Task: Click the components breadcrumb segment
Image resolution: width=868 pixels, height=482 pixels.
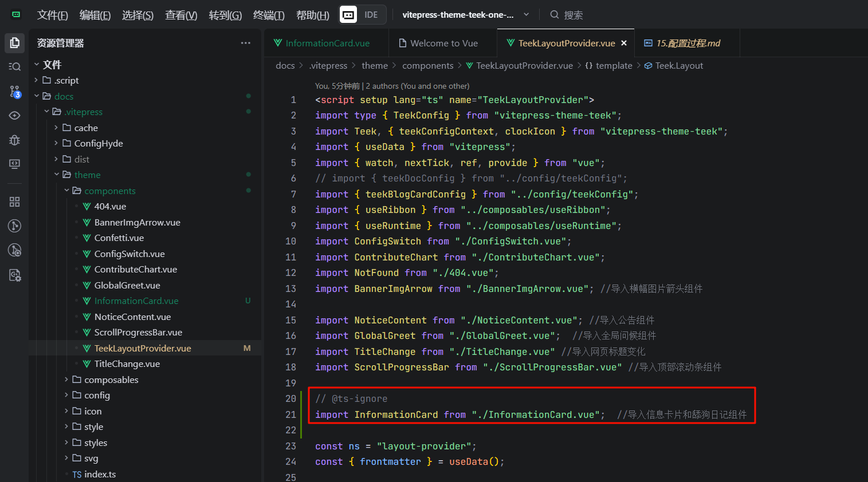Action: [428, 66]
